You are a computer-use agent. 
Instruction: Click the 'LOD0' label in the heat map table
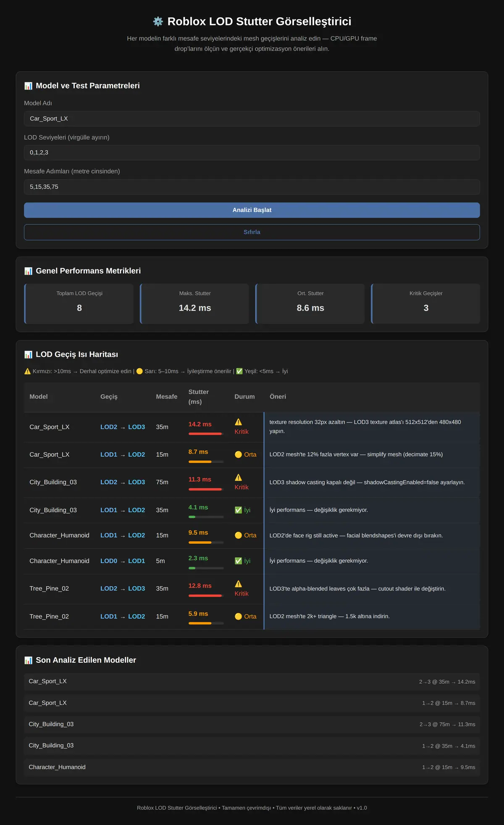pos(109,561)
